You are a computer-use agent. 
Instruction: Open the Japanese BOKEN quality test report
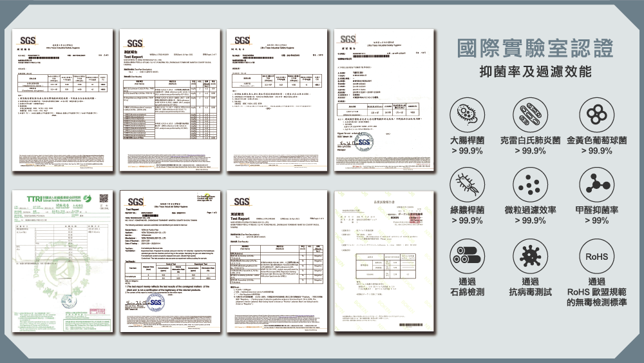pyautogui.click(x=384, y=261)
